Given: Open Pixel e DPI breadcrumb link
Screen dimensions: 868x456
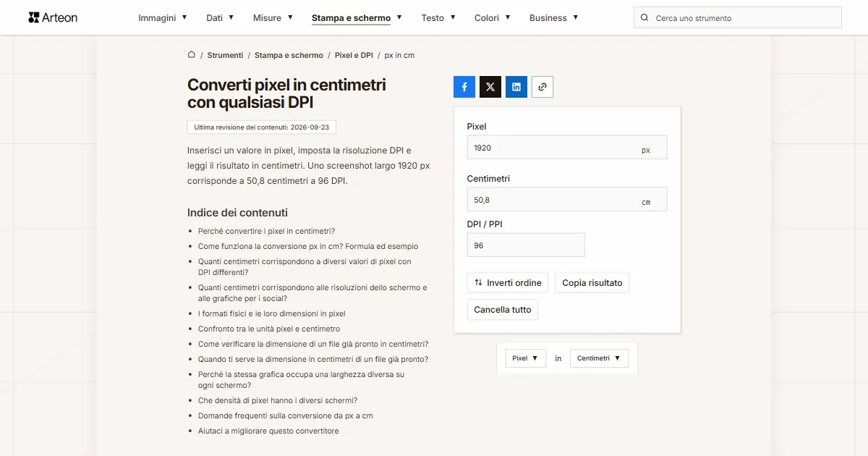Looking at the screenshot, I should pyautogui.click(x=354, y=55).
